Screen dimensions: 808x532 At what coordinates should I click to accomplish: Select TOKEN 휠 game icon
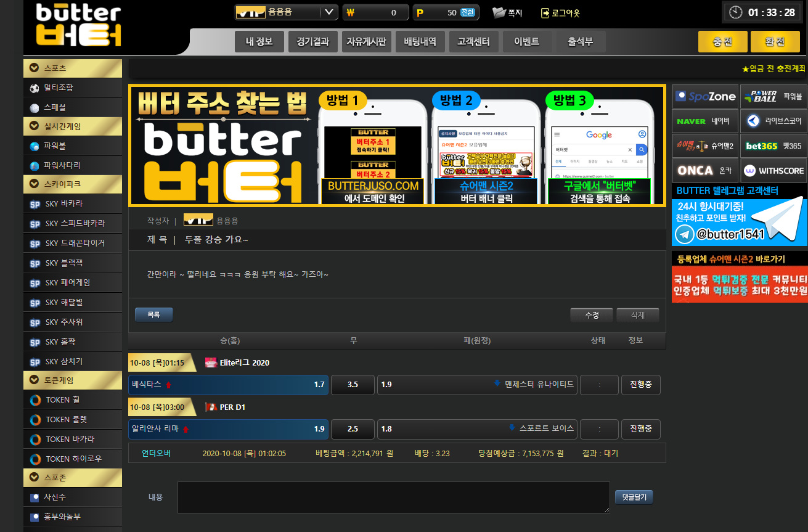(35, 400)
